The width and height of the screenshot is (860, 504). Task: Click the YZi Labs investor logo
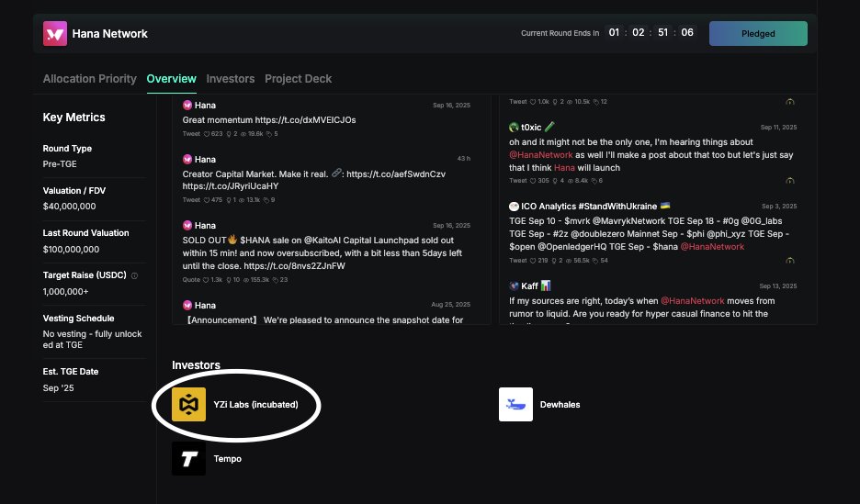point(188,404)
